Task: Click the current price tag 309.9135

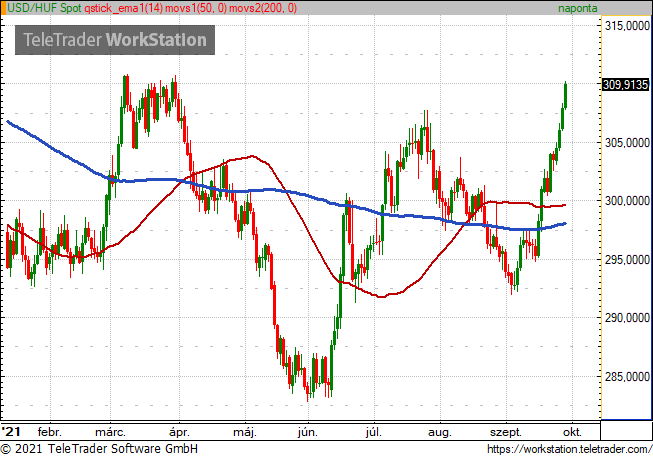Action: (x=626, y=85)
